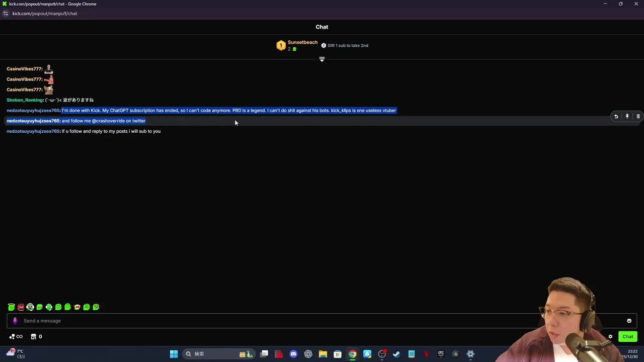Click second CasinoVibes777 emote image

pos(48,79)
